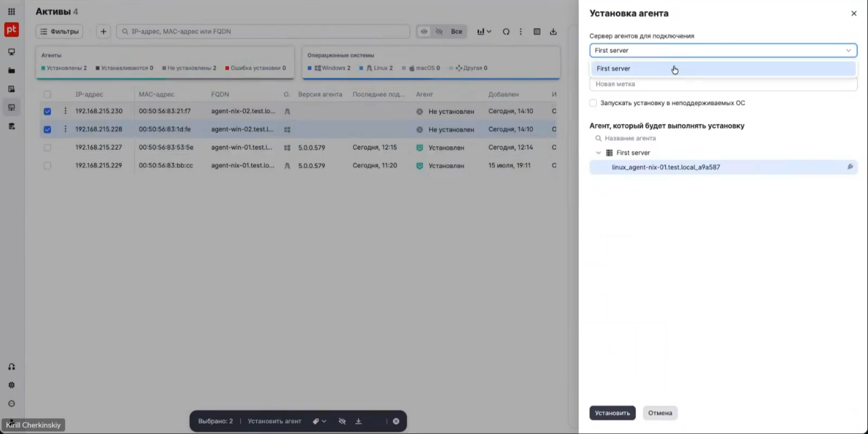This screenshot has height=434, width=868.
Task: Enable install on unsupported OS checkbox
Action: (593, 103)
